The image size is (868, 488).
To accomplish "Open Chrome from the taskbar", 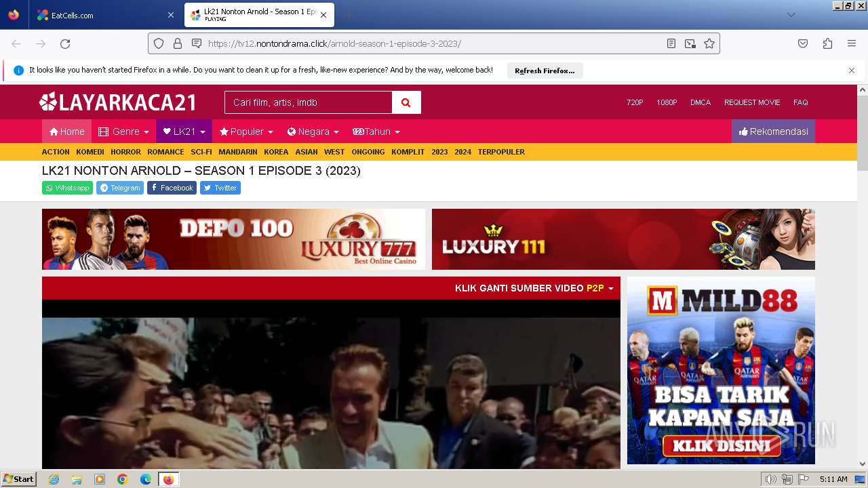I will tap(123, 479).
